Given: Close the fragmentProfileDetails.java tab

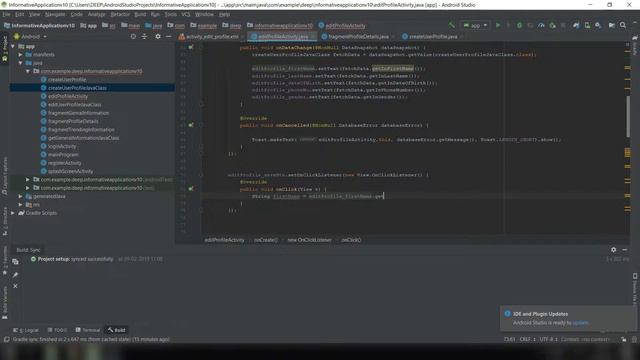Looking at the screenshot, I should pyautogui.click(x=393, y=37).
